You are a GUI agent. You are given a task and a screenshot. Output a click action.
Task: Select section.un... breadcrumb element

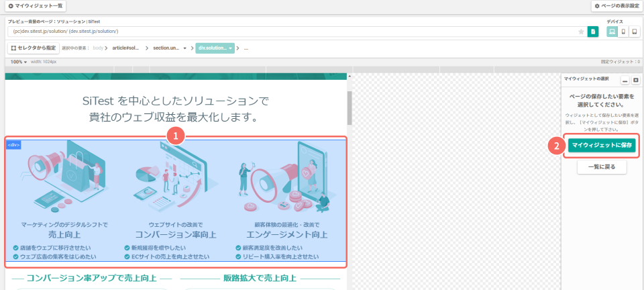(166, 48)
